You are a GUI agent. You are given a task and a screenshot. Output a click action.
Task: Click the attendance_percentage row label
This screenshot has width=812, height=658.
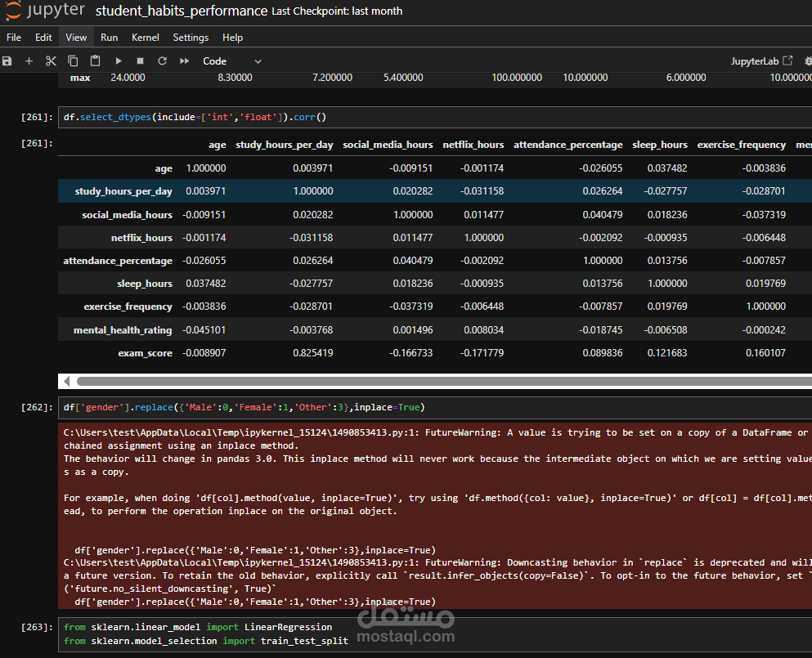pos(118,261)
